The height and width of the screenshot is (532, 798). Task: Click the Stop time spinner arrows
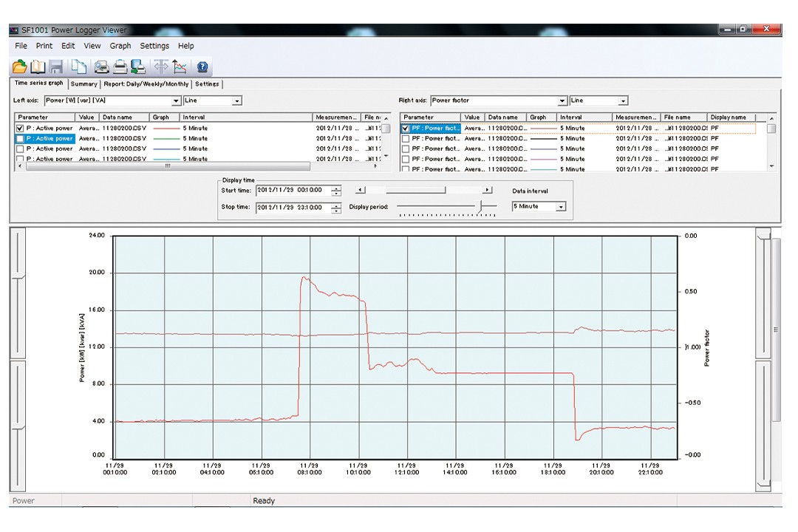coord(336,208)
